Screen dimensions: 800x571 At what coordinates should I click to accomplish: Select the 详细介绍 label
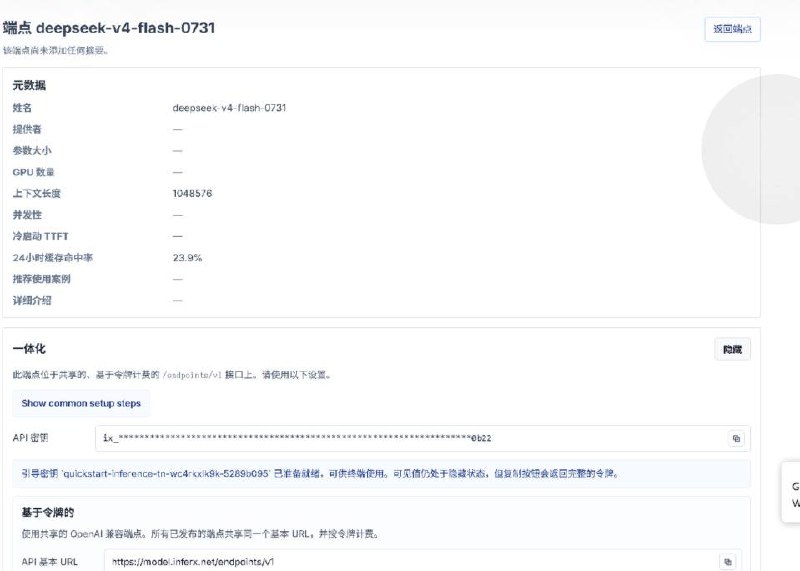pyautogui.click(x=32, y=301)
